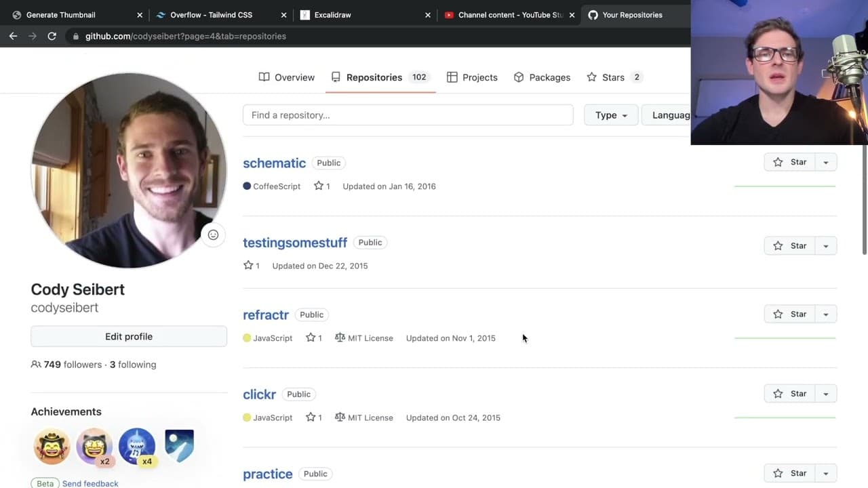
Task: Close the Overflow - Tailwind CSS tab
Action: point(284,15)
